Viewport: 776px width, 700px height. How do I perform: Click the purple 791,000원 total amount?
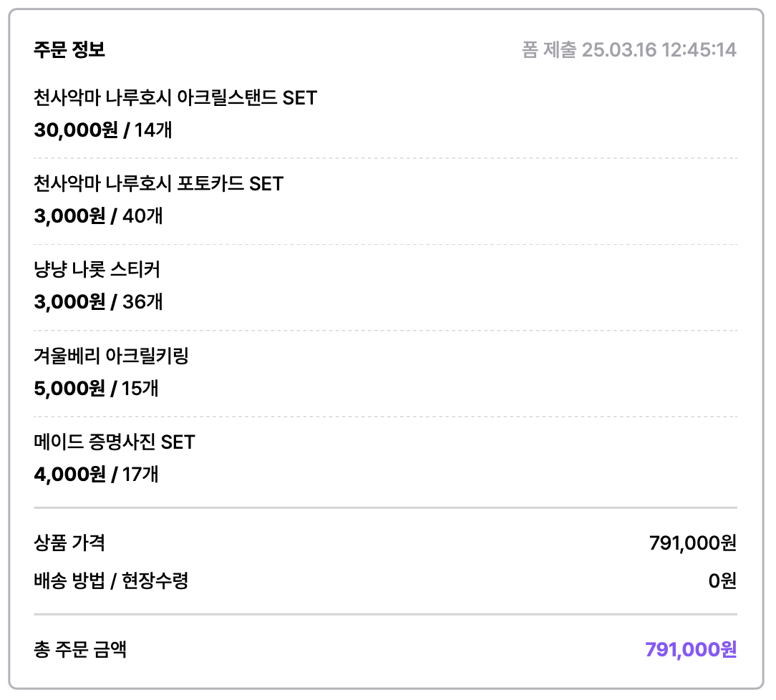(x=691, y=649)
